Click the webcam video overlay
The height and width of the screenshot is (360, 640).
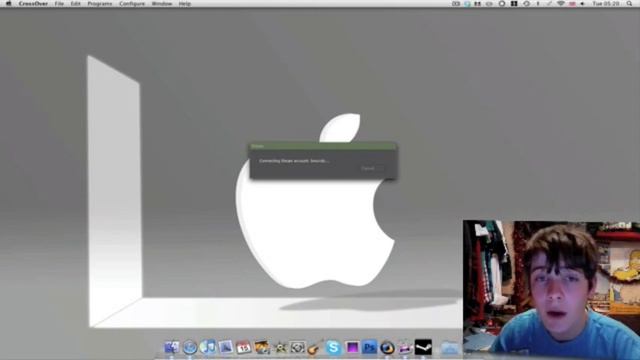click(551, 290)
